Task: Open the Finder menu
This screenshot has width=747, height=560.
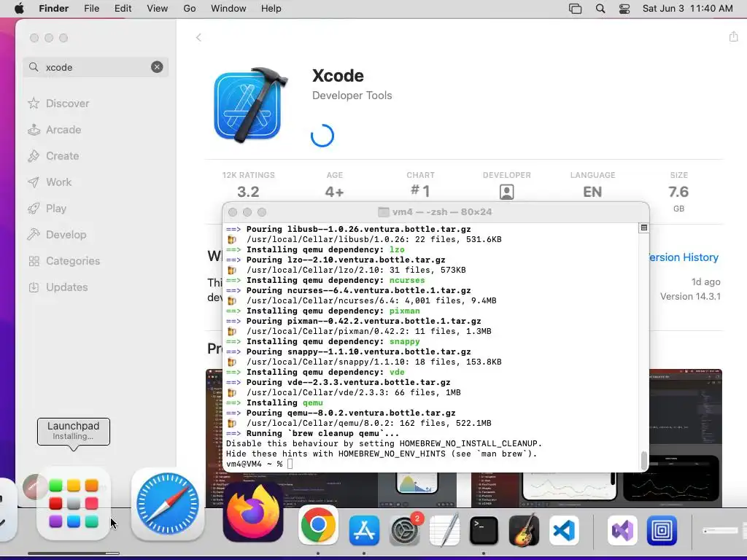Action: tap(53, 9)
